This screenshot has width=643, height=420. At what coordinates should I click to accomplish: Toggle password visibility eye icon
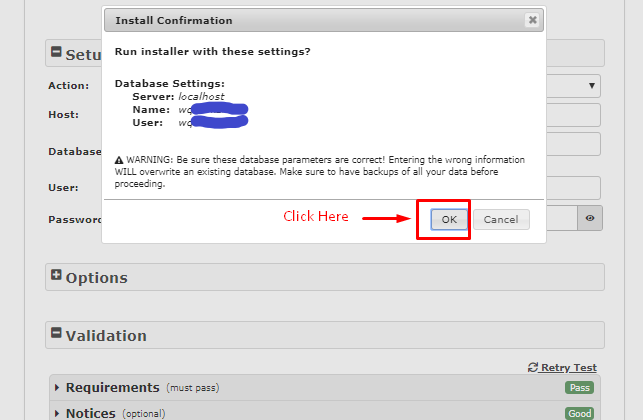(590, 218)
